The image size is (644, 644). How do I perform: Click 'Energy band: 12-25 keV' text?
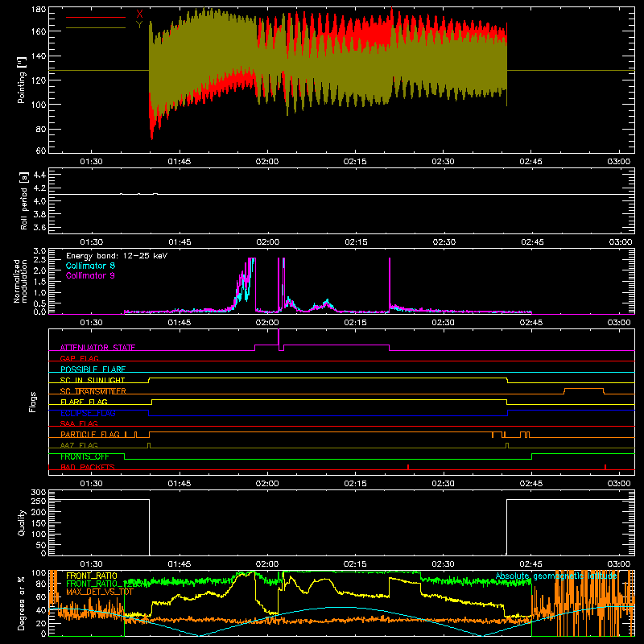point(117,256)
